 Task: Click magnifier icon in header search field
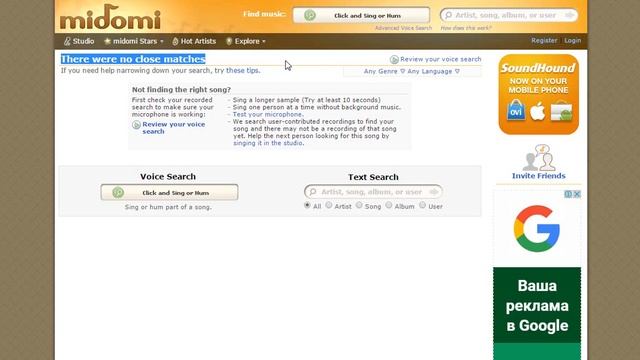(448, 16)
